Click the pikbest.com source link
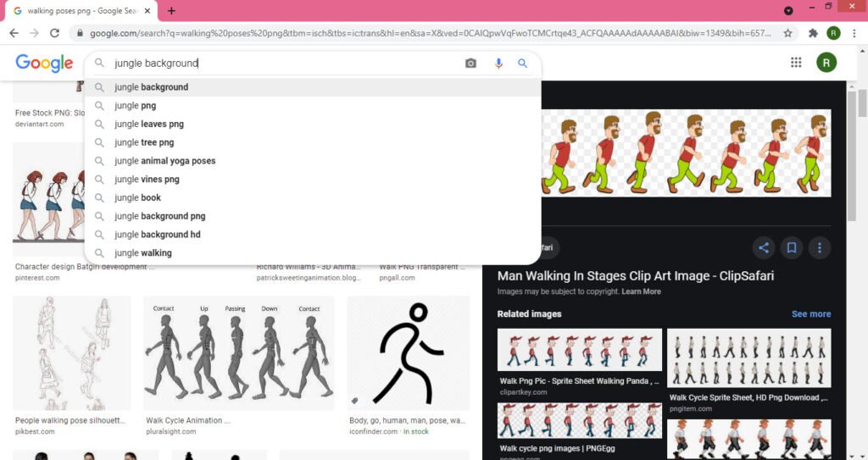 click(35, 431)
